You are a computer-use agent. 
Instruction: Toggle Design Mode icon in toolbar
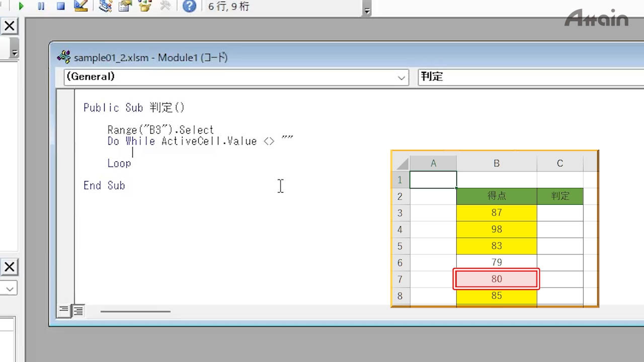(80, 7)
